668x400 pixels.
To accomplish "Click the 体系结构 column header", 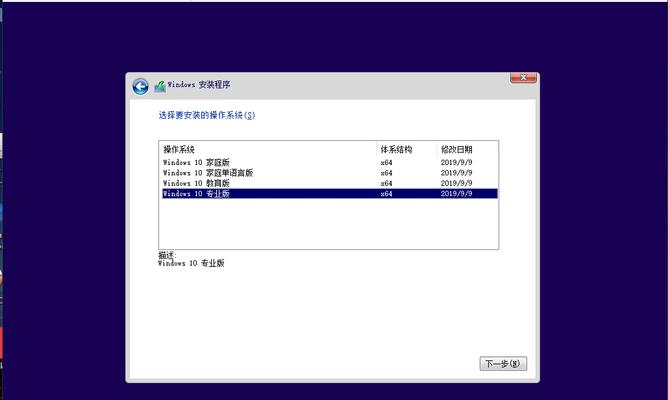I will point(407,150).
